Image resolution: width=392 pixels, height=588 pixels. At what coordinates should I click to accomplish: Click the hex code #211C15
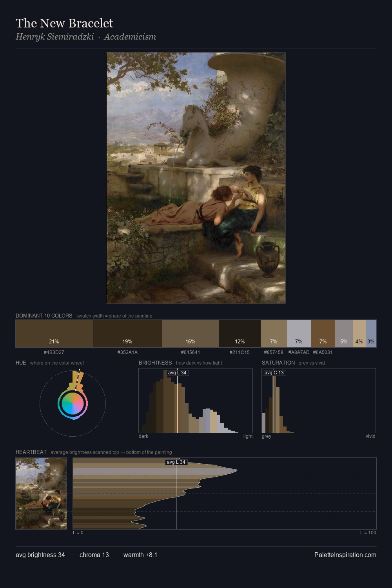pos(240,352)
